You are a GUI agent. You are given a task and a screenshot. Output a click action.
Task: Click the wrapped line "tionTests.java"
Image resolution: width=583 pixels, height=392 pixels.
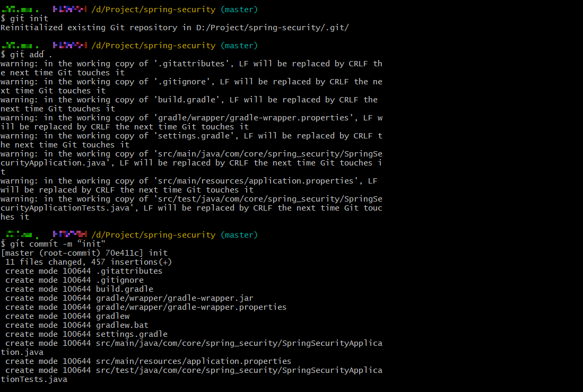click(34, 379)
